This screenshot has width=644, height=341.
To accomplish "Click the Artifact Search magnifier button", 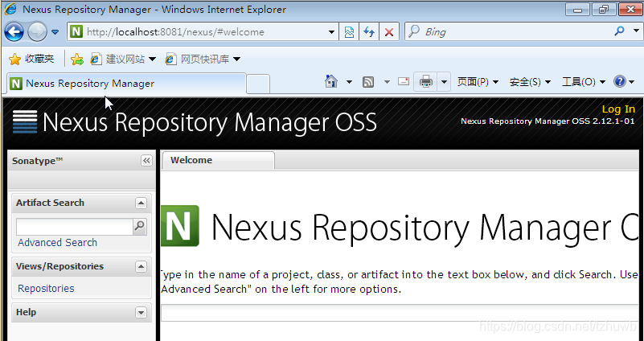I will [x=140, y=226].
